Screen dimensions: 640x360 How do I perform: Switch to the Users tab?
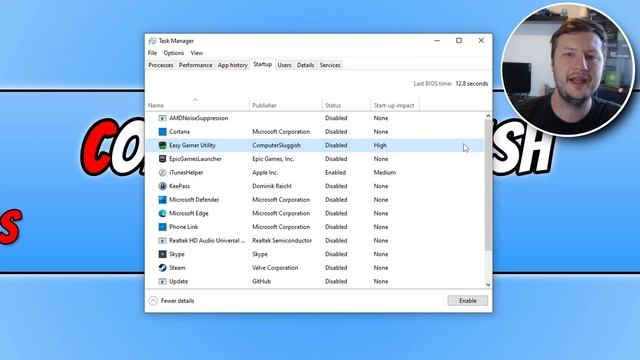click(x=284, y=65)
